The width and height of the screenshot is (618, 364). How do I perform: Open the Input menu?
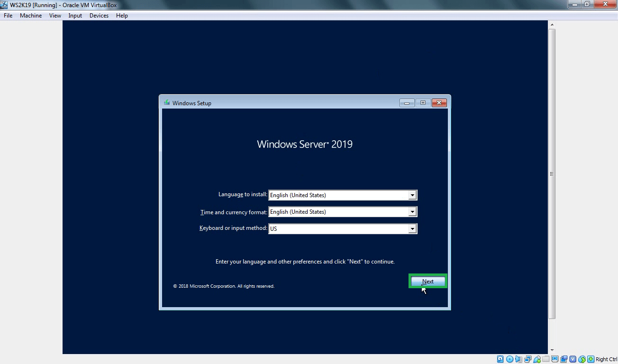click(75, 16)
